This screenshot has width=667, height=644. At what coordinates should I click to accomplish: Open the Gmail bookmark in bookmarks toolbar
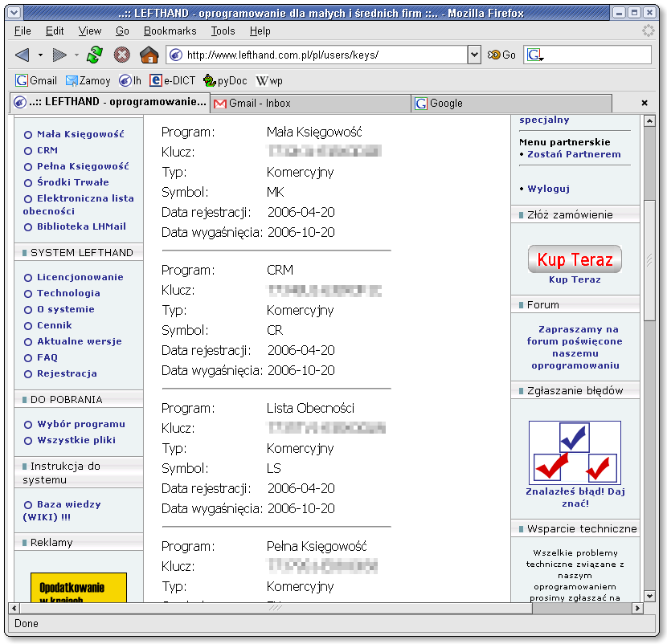(36, 81)
